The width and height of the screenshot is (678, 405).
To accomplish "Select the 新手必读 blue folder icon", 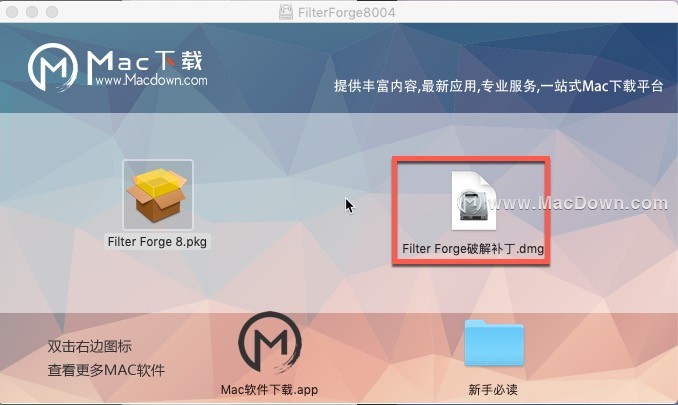I will pos(494,343).
